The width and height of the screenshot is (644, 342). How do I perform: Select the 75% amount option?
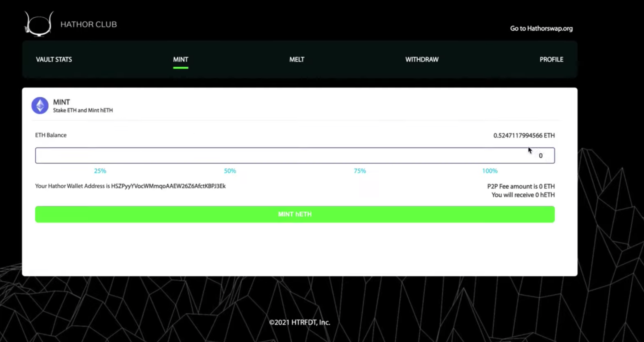[x=360, y=171]
